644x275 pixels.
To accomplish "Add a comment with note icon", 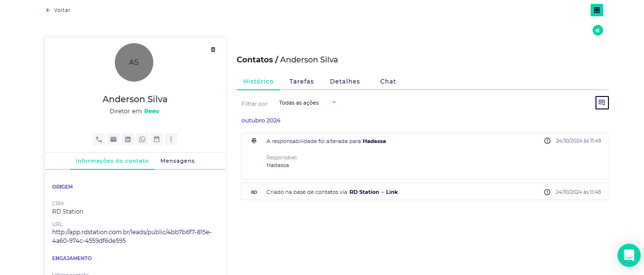I will click(602, 103).
